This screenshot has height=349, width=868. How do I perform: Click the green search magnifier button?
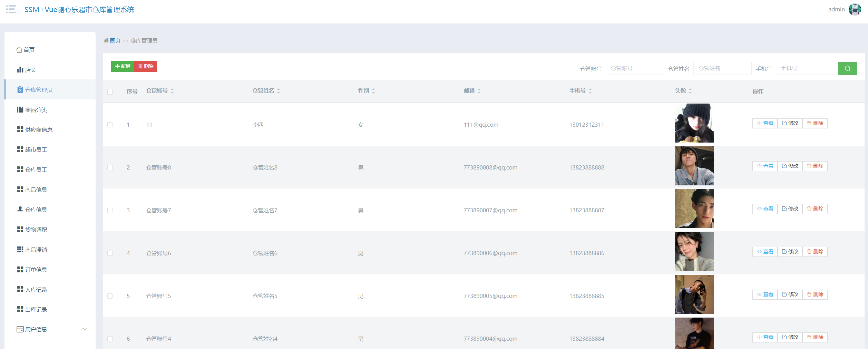pos(847,68)
